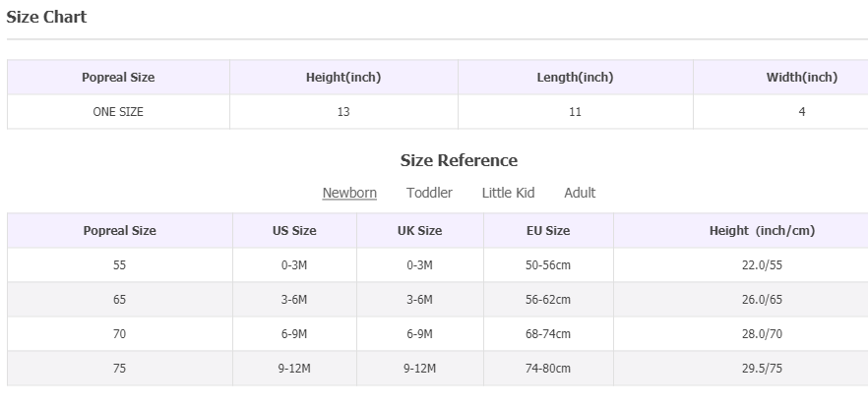868x405 pixels.
Task: Click the Height (inch/cm) column header
Action: (x=763, y=231)
